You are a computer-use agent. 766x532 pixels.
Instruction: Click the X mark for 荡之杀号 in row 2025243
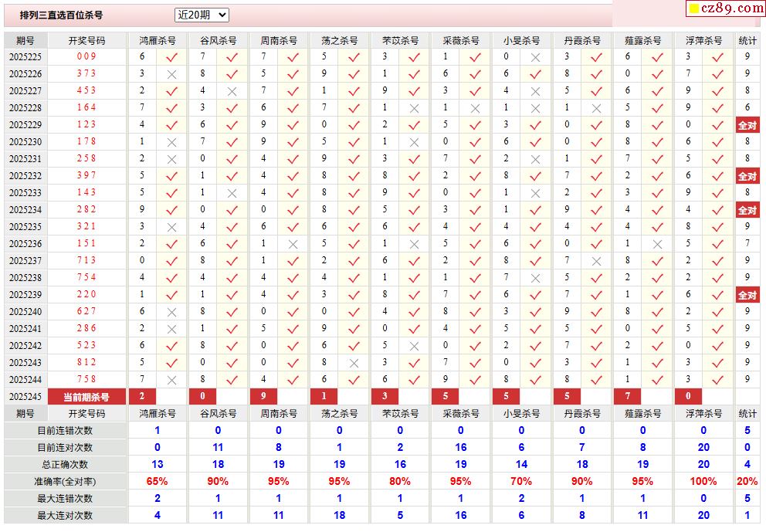tap(354, 364)
